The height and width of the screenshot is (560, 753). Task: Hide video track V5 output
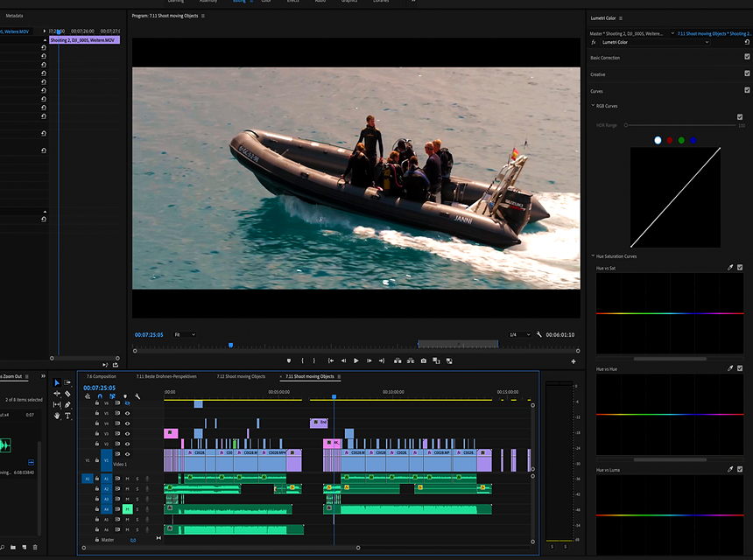(x=127, y=413)
